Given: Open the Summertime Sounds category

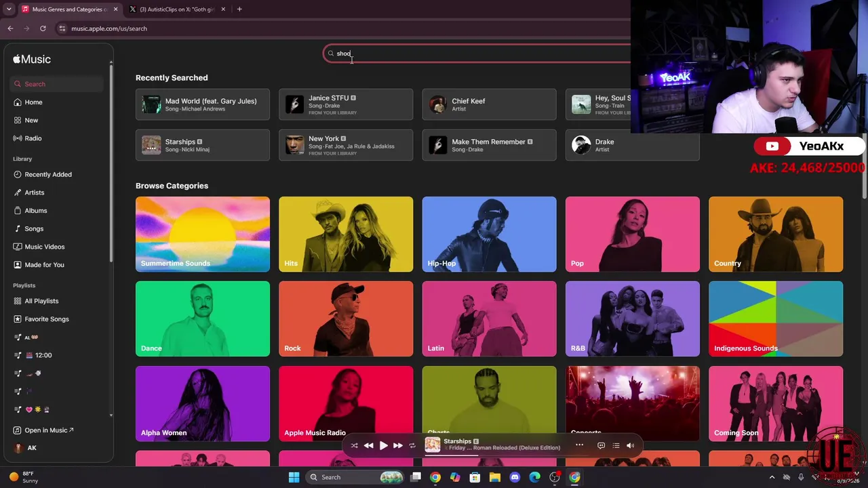Looking at the screenshot, I should click(x=203, y=235).
